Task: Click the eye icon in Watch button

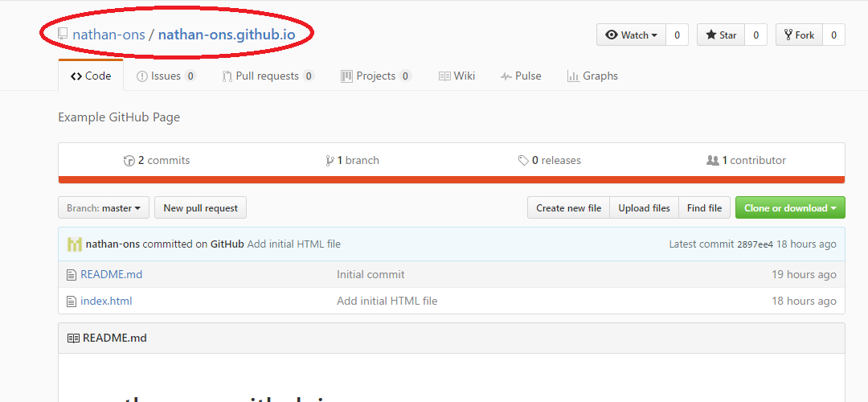Action: (612, 35)
